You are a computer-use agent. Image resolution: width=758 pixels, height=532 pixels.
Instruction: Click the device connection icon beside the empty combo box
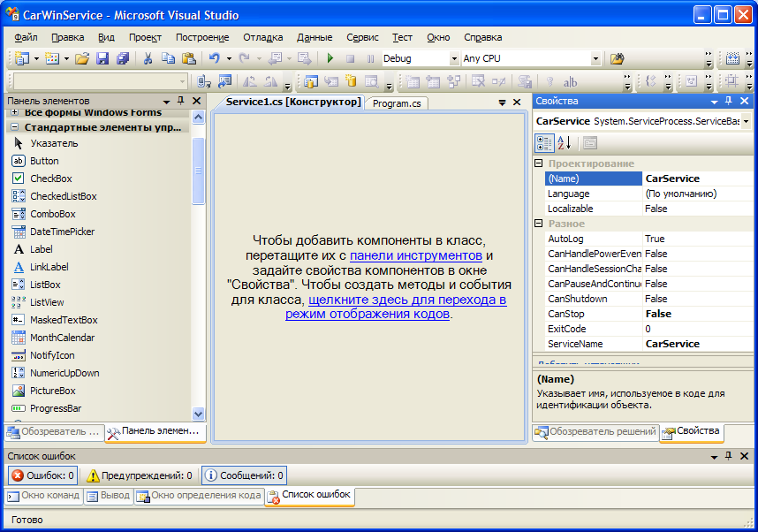point(204,81)
